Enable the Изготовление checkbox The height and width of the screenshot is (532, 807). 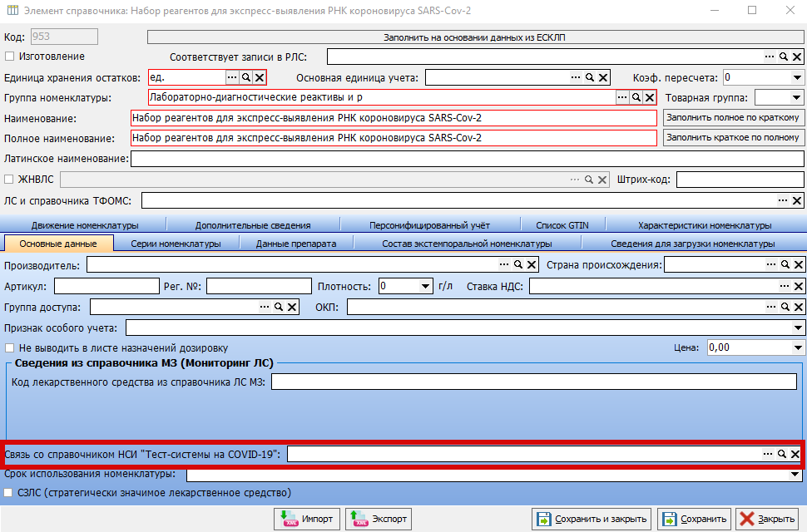tap(10, 57)
